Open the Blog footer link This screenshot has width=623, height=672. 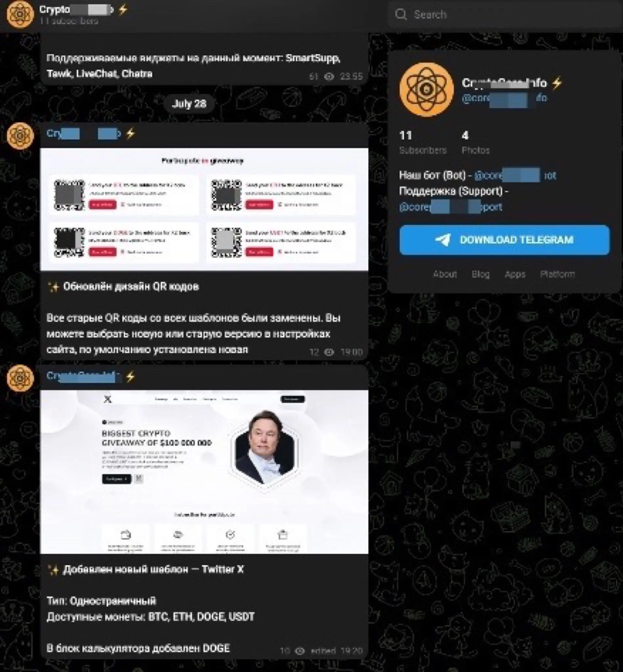pyautogui.click(x=480, y=274)
